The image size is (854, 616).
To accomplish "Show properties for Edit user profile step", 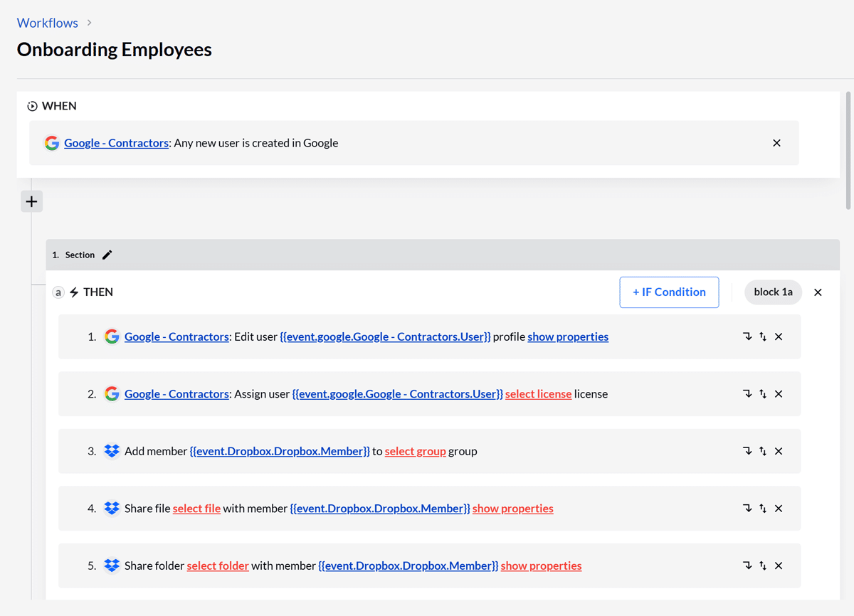I will point(568,336).
